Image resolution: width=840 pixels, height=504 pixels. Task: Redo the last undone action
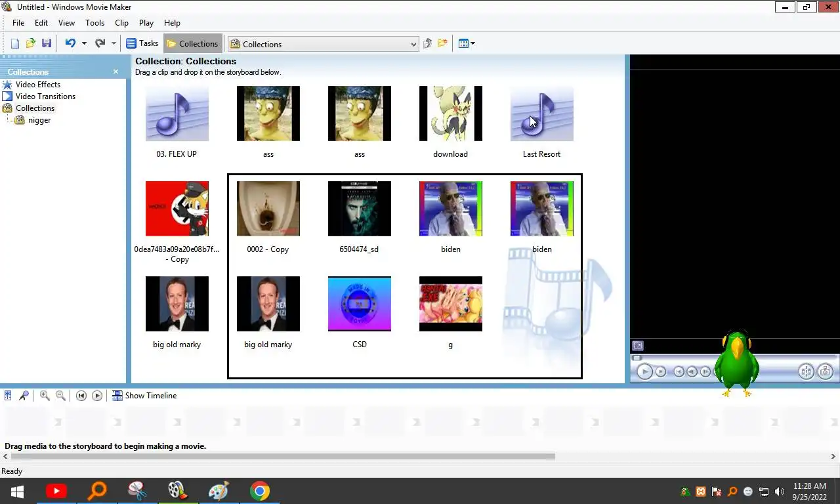coord(100,43)
